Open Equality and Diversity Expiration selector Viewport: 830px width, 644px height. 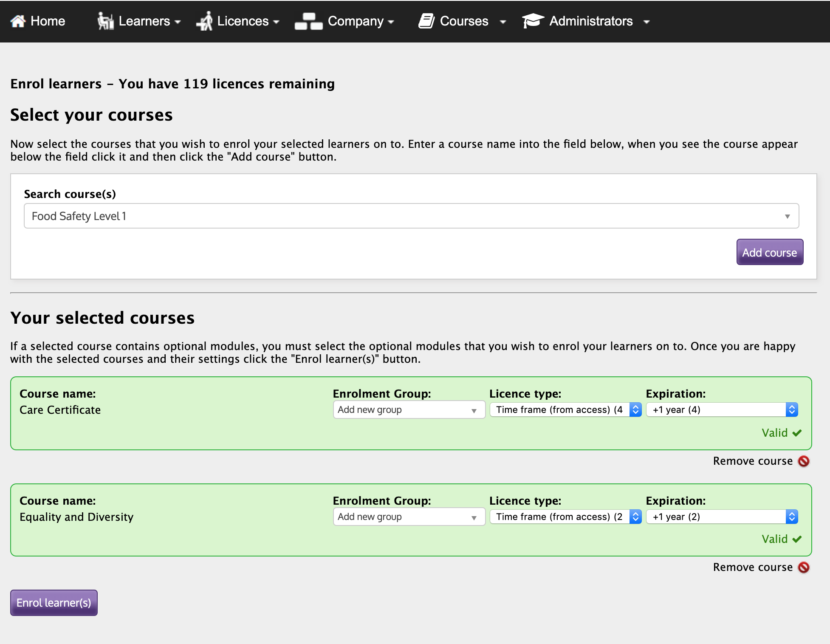tap(722, 517)
